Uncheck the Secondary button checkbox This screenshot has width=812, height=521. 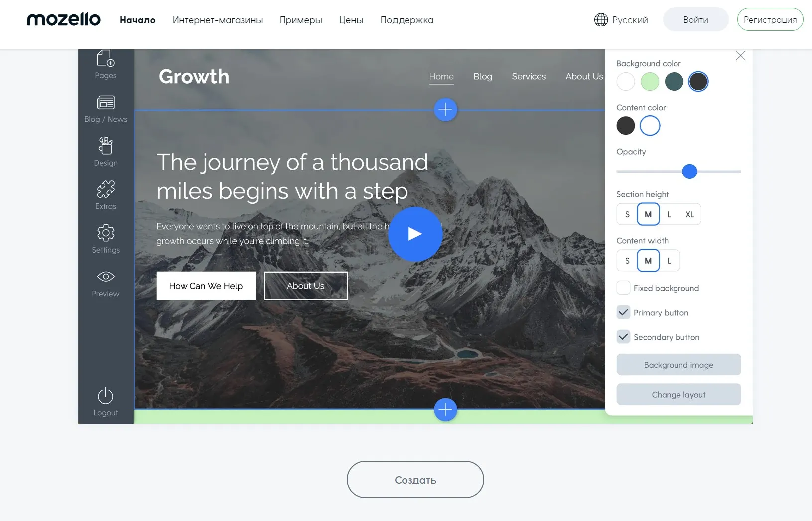pyautogui.click(x=623, y=337)
